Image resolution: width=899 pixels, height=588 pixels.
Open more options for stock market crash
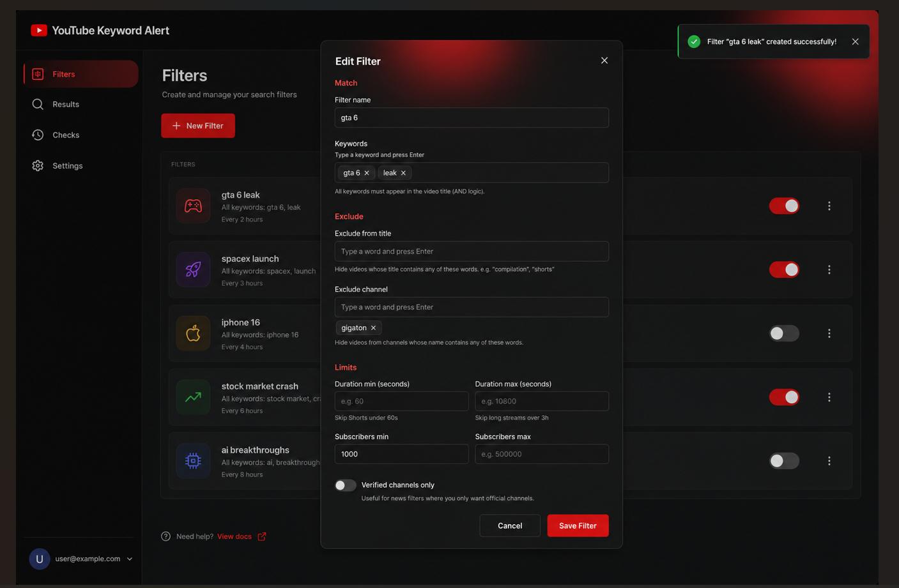[x=829, y=397]
